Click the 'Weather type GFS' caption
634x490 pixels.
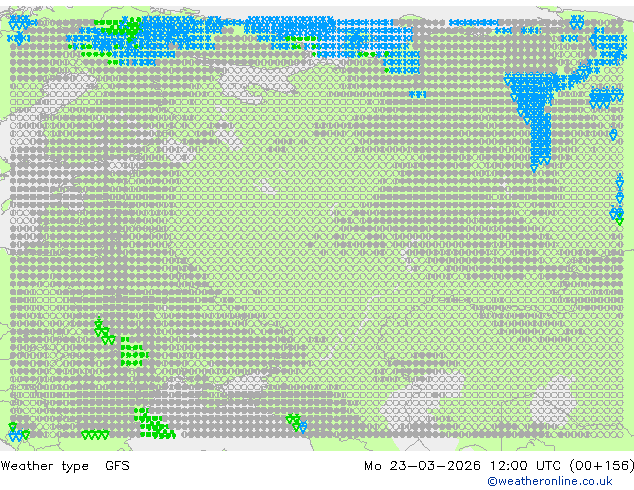(65, 466)
